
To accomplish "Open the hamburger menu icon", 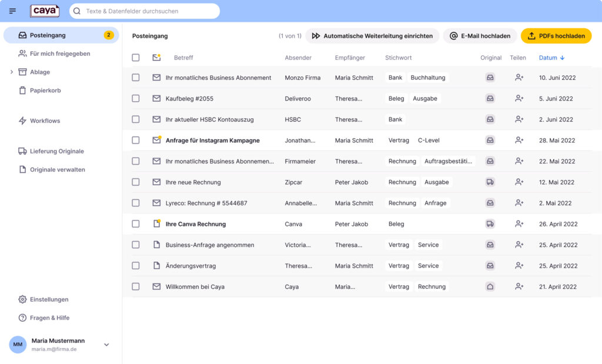I will click(13, 11).
